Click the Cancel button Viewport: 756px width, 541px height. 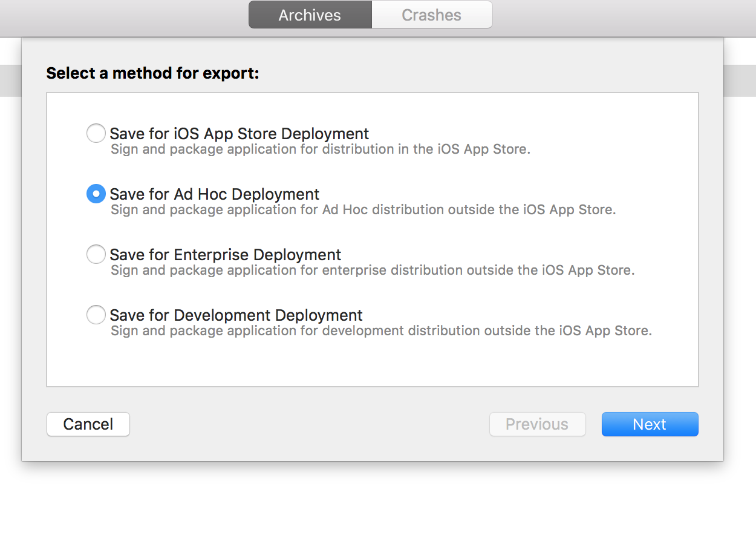[88, 424]
